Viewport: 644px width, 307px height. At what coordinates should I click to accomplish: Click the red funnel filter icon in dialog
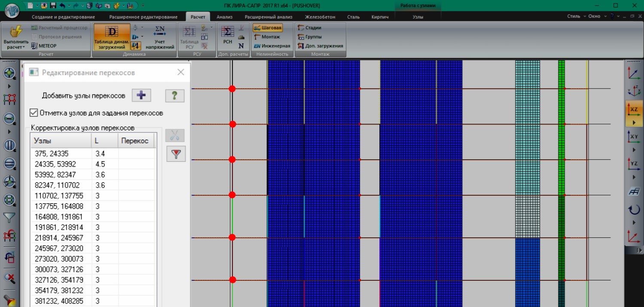[x=176, y=154]
